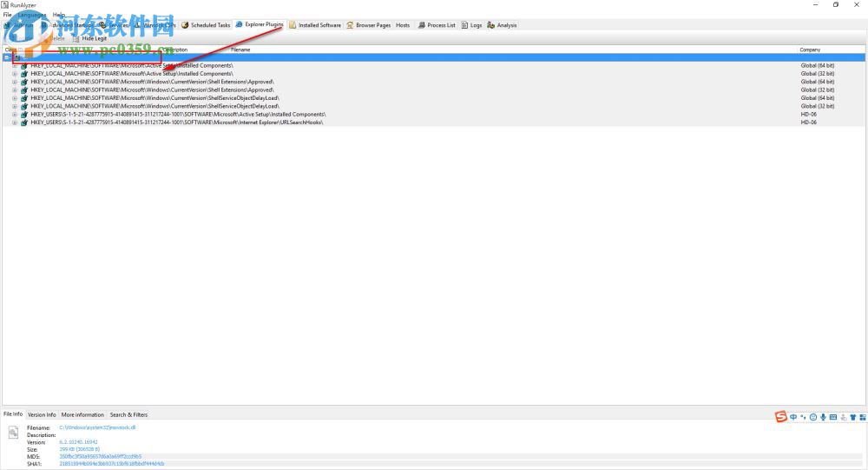Click registry icon of Shell Extensions Approved (64 bit) row

[x=23, y=82]
